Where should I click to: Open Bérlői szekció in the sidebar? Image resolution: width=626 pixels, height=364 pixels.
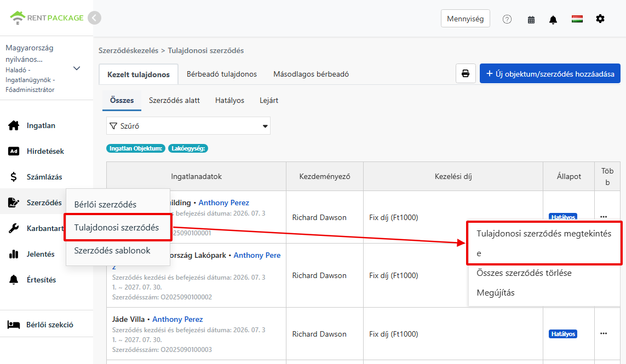pos(49,325)
